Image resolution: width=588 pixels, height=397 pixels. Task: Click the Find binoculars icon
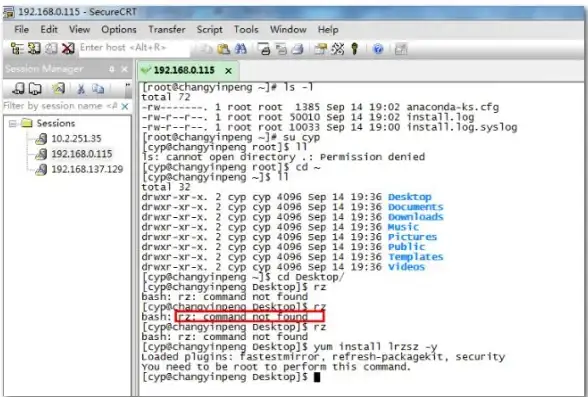point(240,49)
